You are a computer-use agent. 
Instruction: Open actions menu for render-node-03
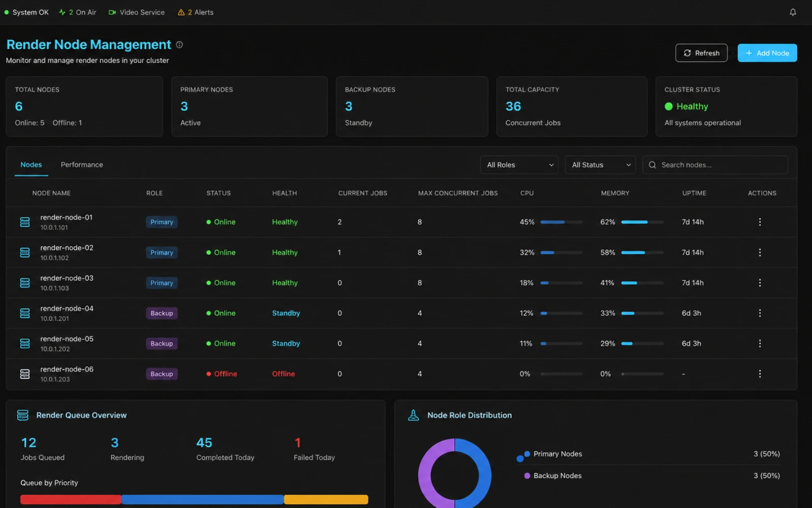(760, 283)
